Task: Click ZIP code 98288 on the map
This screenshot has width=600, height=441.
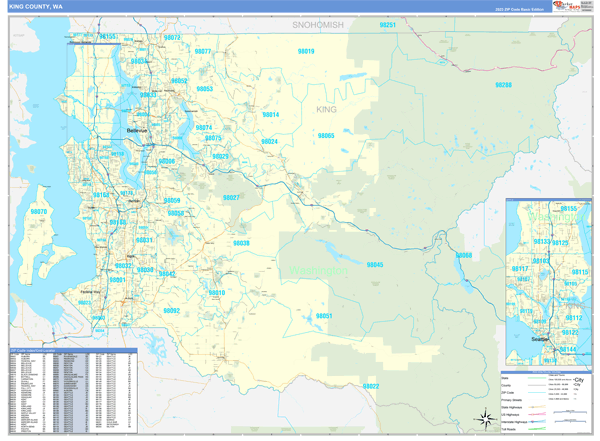Action: [503, 85]
